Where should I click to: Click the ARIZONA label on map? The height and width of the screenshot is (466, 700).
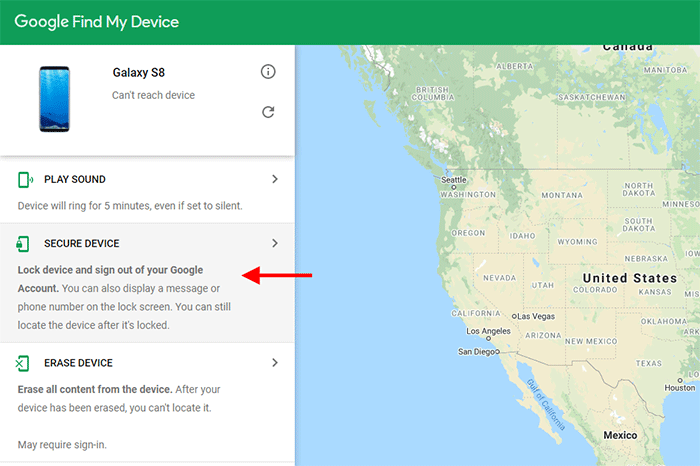[x=543, y=335]
